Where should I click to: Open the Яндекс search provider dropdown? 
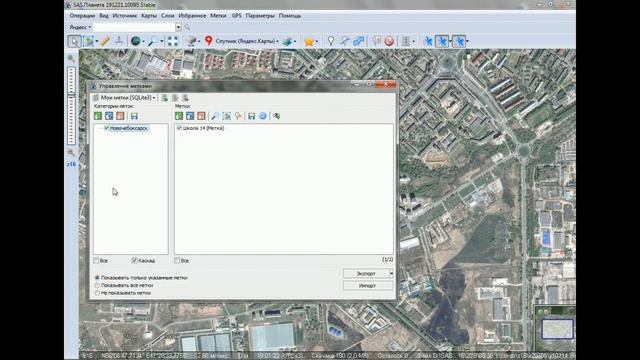click(x=80, y=27)
